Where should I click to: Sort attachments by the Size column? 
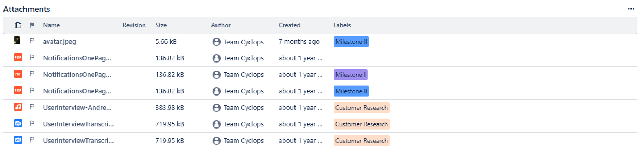tap(161, 25)
